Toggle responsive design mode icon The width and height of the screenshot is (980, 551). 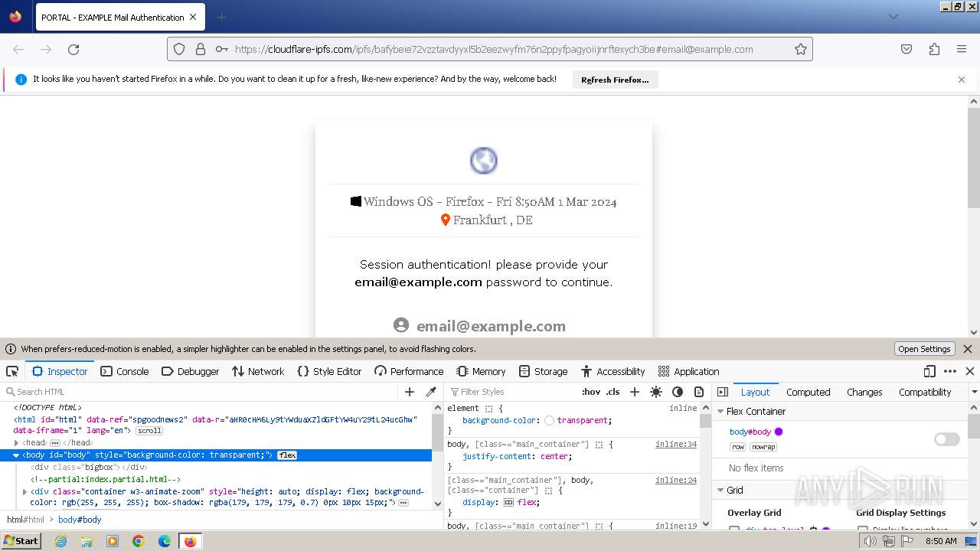point(929,371)
